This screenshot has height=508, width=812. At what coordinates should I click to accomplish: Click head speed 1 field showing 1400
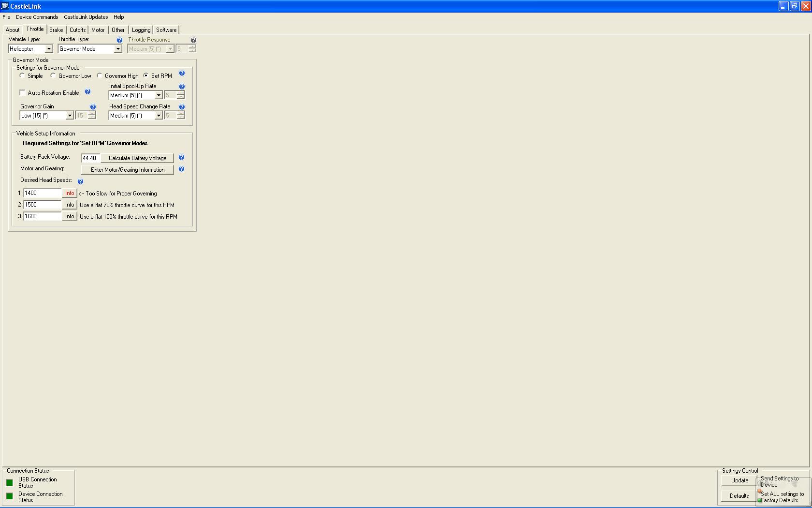43,193
